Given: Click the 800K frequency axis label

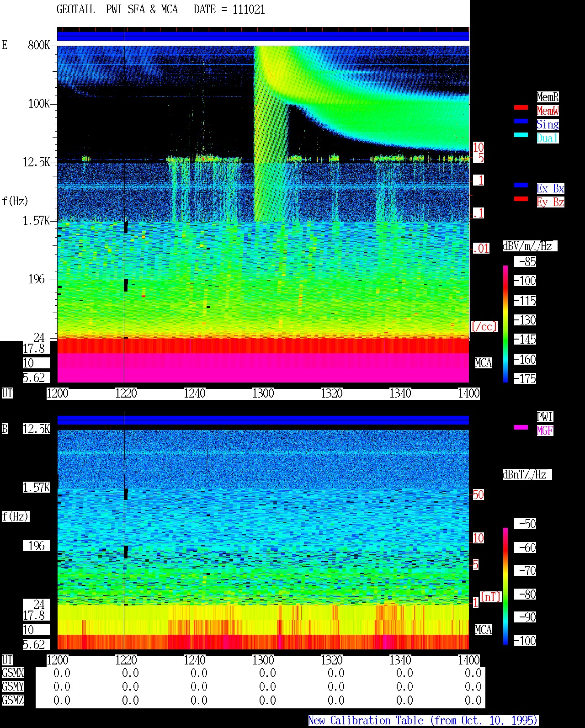Looking at the screenshot, I should click(39, 45).
